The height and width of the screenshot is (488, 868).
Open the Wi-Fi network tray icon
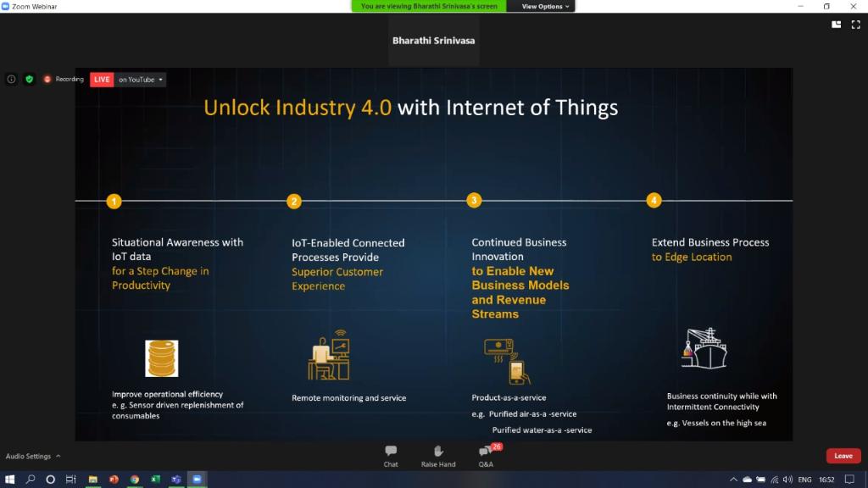[775, 480]
